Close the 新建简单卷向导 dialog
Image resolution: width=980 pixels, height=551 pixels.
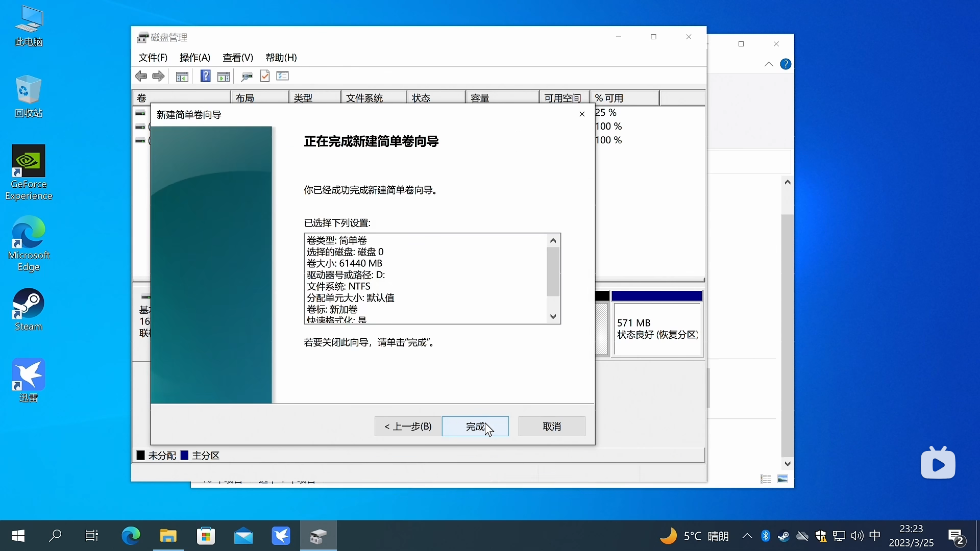582,114
